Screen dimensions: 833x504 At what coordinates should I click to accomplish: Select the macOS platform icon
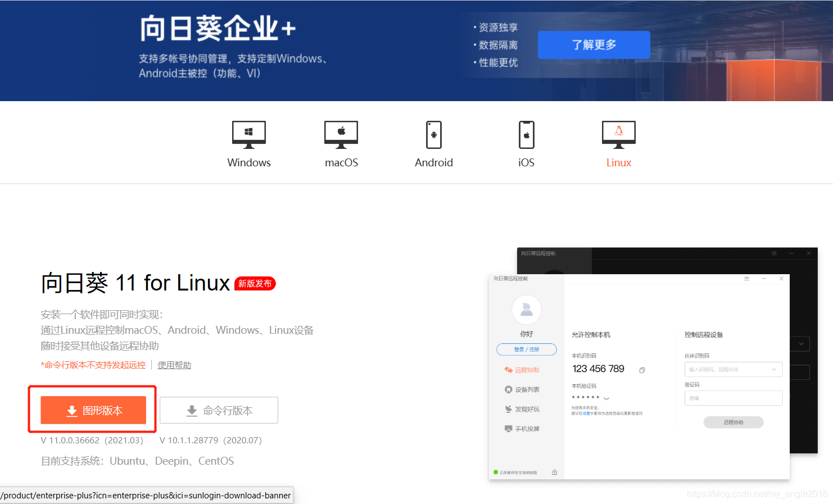click(x=341, y=135)
